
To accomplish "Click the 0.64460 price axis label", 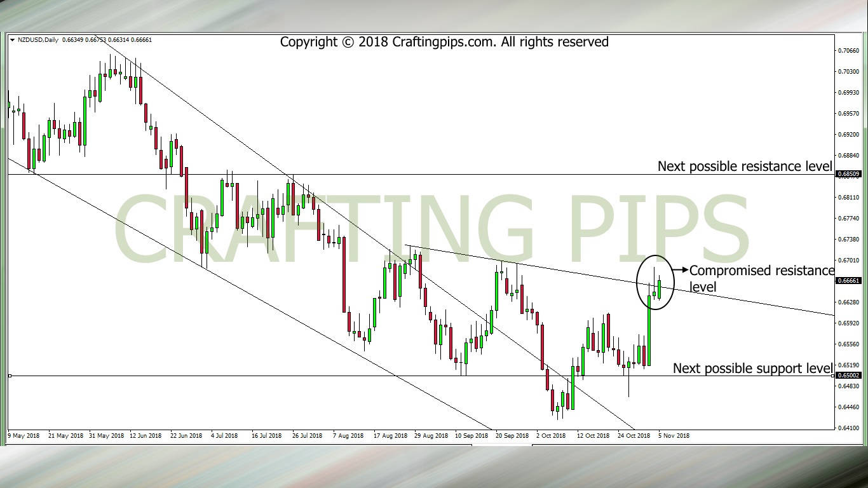I will coord(850,407).
